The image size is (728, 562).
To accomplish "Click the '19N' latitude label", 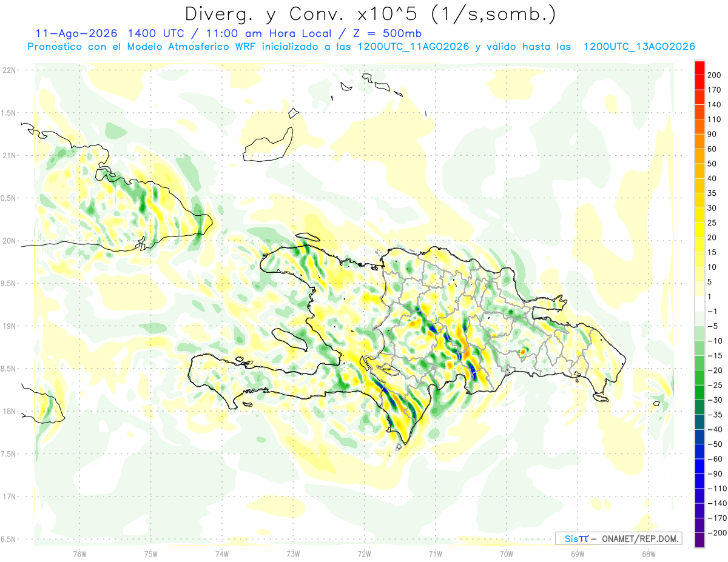I will [9, 326].
